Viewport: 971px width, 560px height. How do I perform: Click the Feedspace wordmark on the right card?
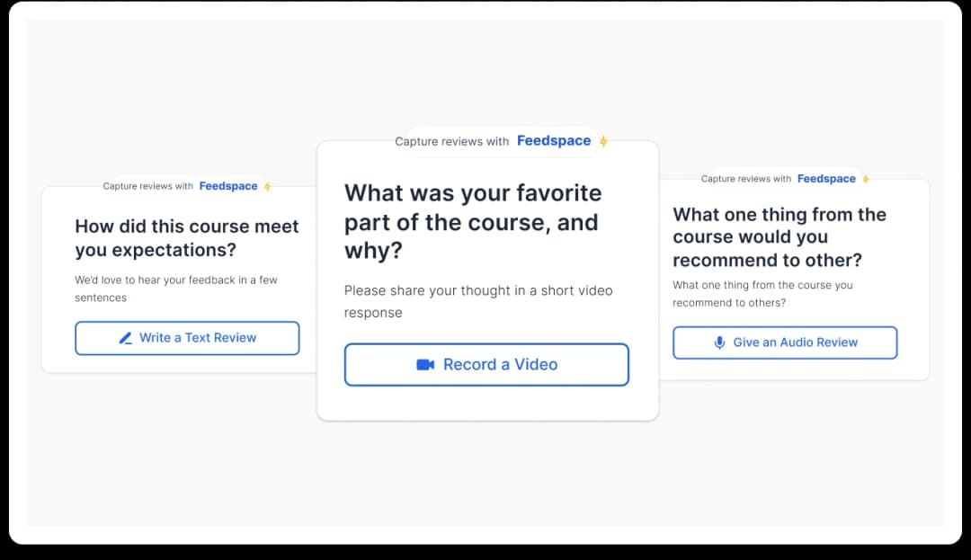pyautogui.click(x=826, y=178)
